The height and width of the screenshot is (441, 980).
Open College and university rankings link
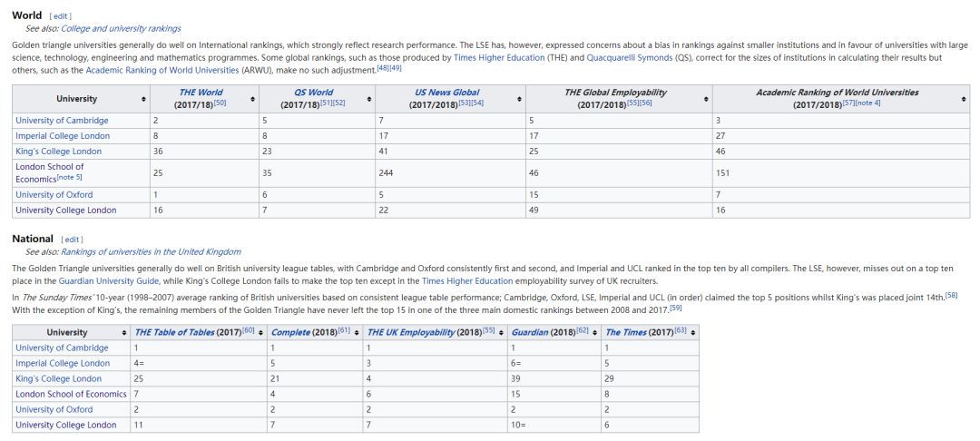[x=121, y=29]
